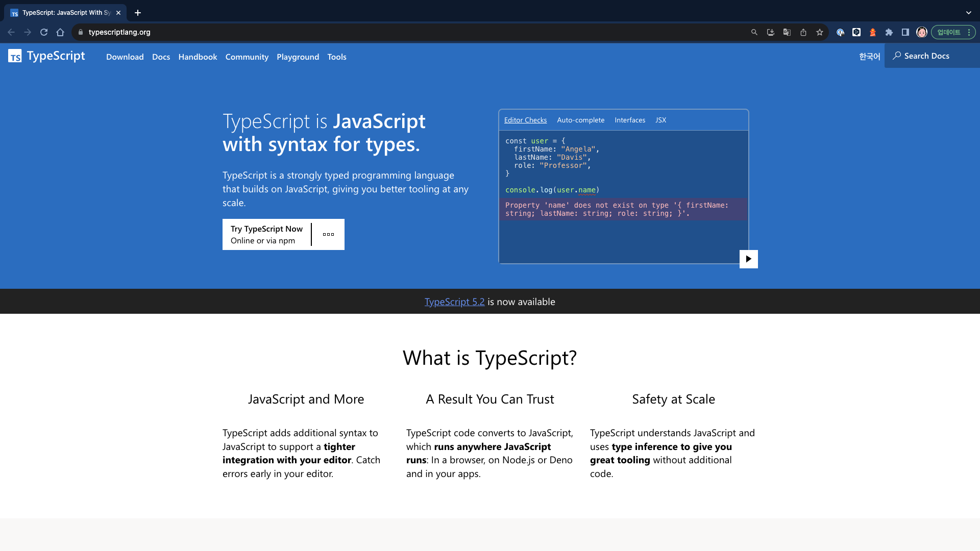Viewport: 980px width, 551px height.
Task: Play the next code example
Action: pos(748,259)
